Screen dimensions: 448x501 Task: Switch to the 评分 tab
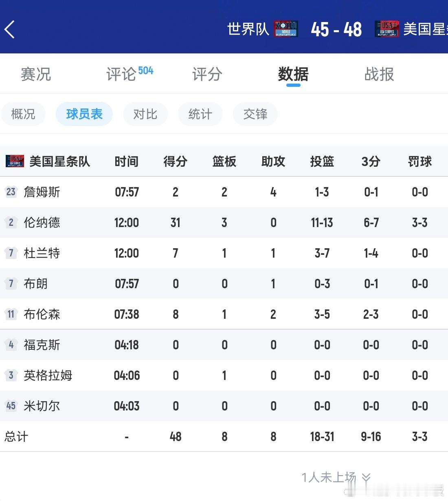(x=206, y=74)
